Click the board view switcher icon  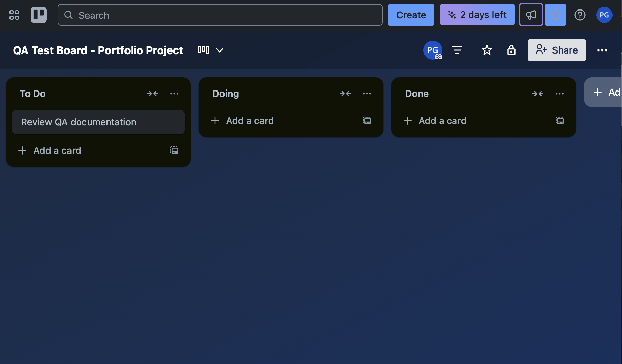click(203, 50)
